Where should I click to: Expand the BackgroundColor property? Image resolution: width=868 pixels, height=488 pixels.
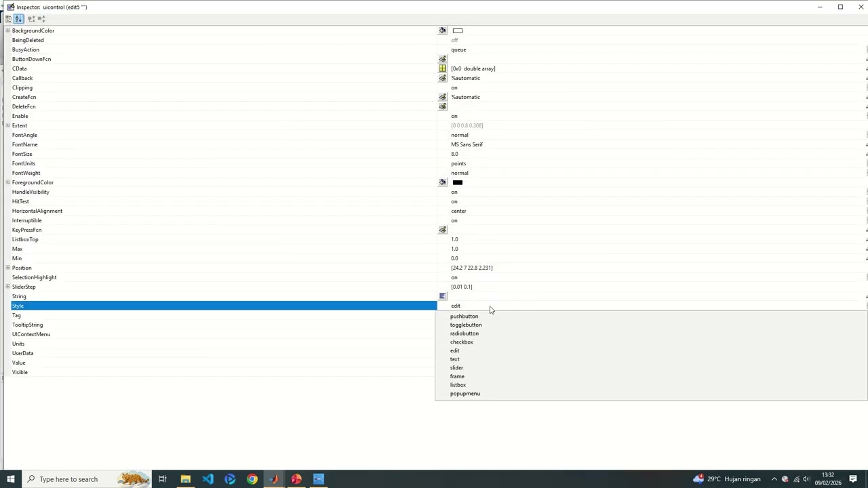[x=7, y=30]
